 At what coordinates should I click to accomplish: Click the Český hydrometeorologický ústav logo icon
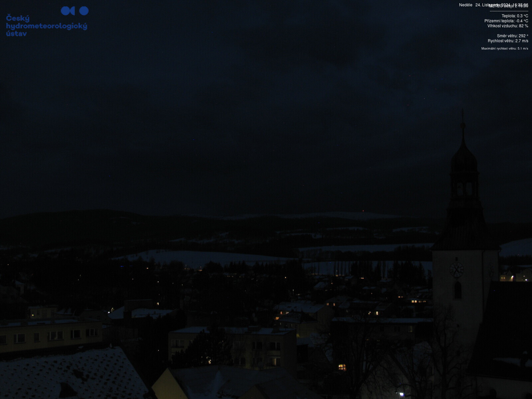pyautogui.click(x=74, y=11)
